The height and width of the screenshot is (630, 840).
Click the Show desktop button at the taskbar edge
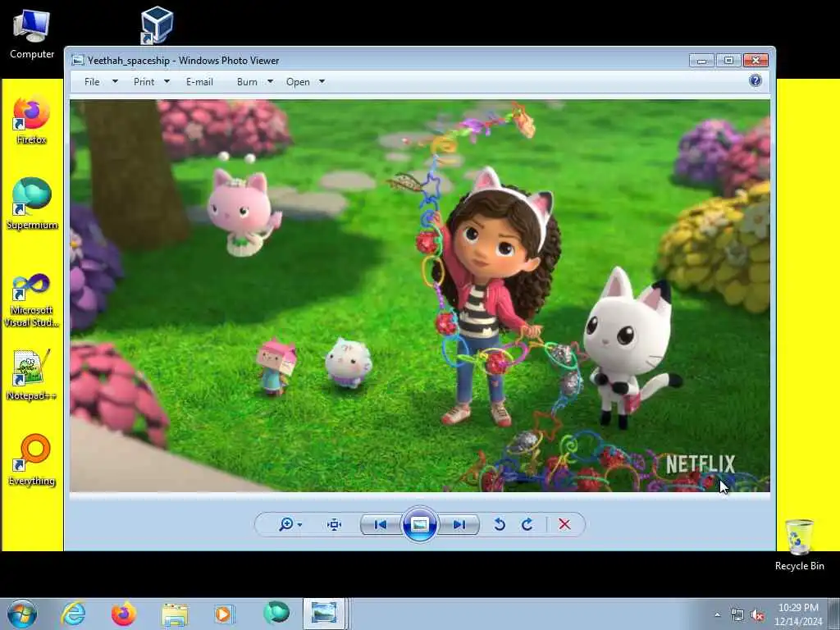(x=834, y=614)
